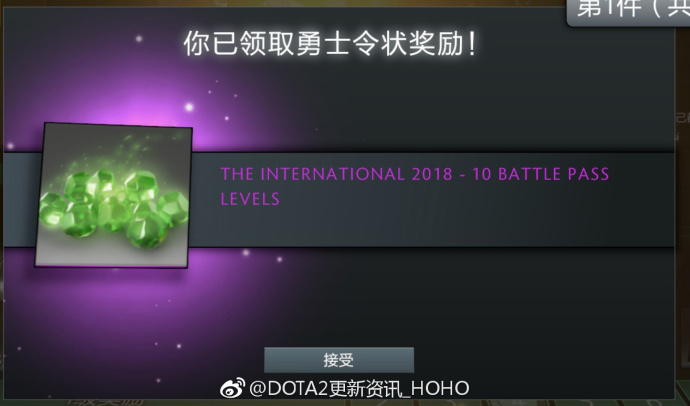
Task: Click the bright sparkle above the gems thumbnail
Action: point(189,107)
